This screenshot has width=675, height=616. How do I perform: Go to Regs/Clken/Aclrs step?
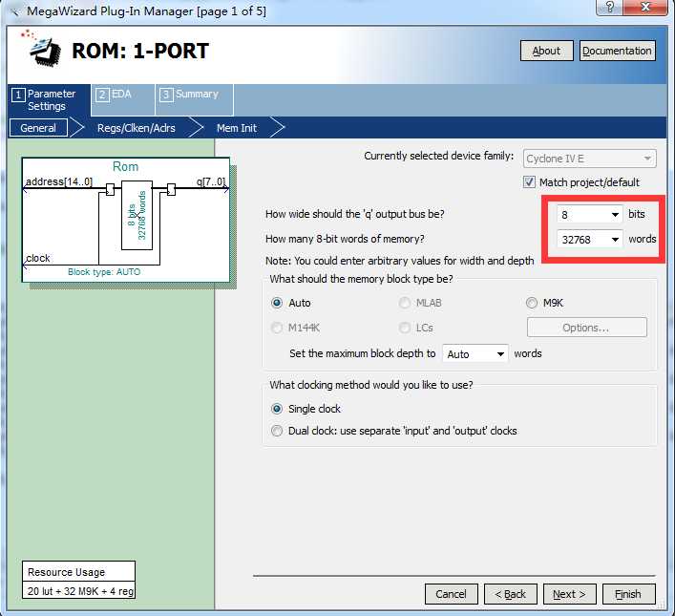pyautogui.click(x=136, y=128)
